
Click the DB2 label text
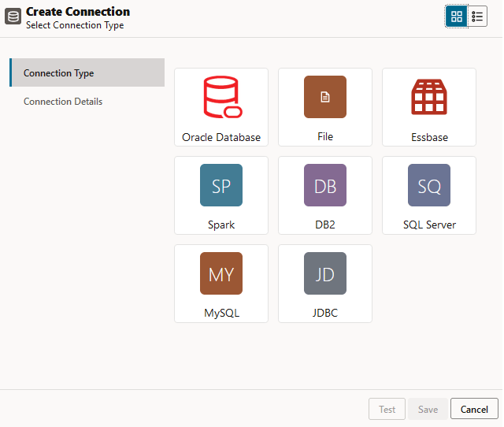(x=325, y=225)
